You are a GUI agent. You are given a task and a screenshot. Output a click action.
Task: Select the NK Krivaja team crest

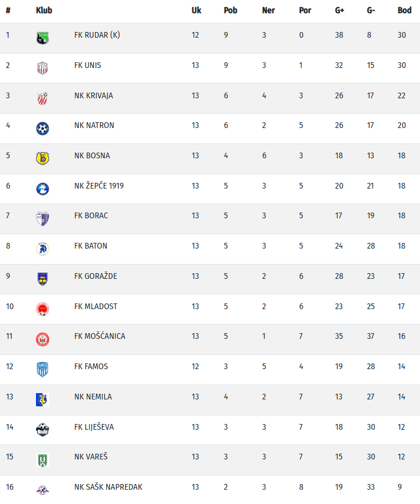coord(42,98)
